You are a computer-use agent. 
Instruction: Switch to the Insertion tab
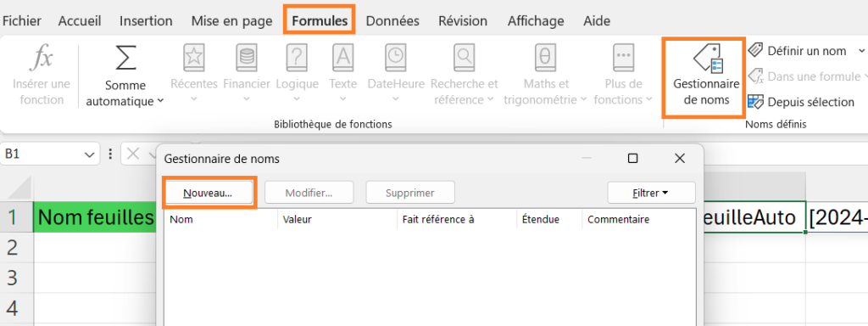coord(146,21)
